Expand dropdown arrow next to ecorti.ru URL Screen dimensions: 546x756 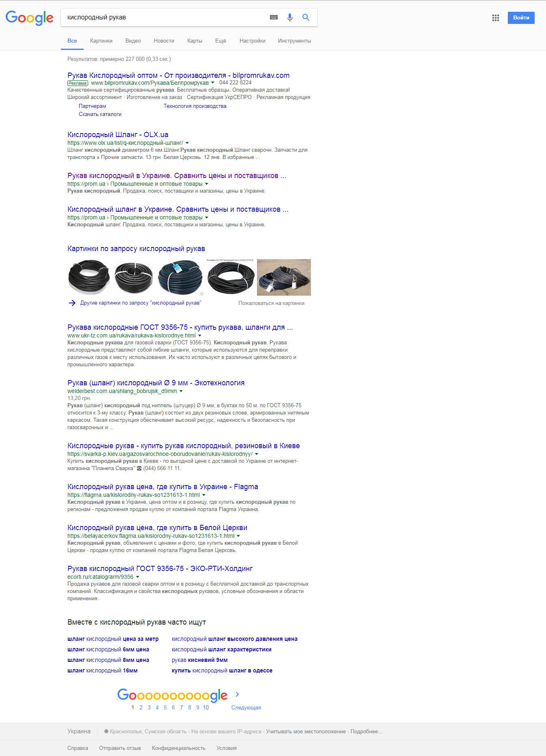(x=138, y=577)
